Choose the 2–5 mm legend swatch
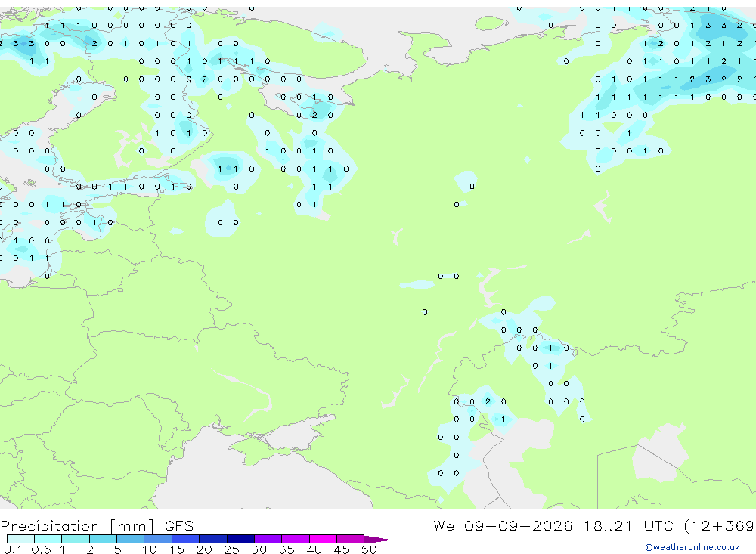This screenshot has height=554, width=756. tap(103, 539)
